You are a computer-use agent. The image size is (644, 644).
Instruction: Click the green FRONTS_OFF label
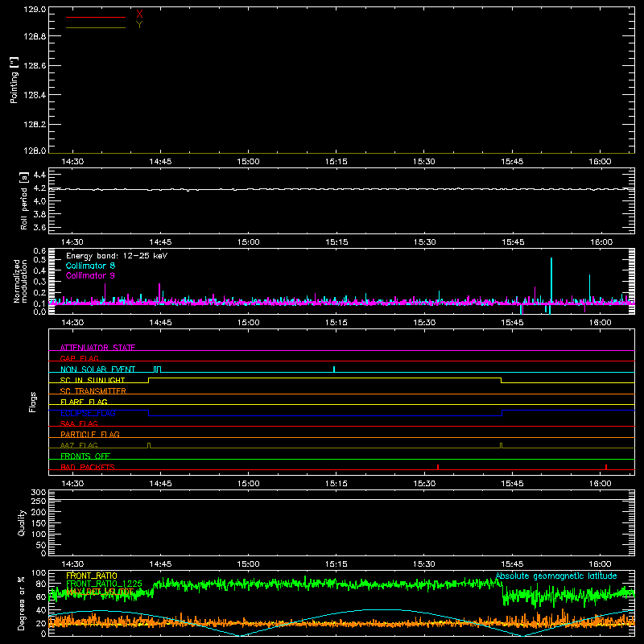pyautogui.click(x=85, y=456)
